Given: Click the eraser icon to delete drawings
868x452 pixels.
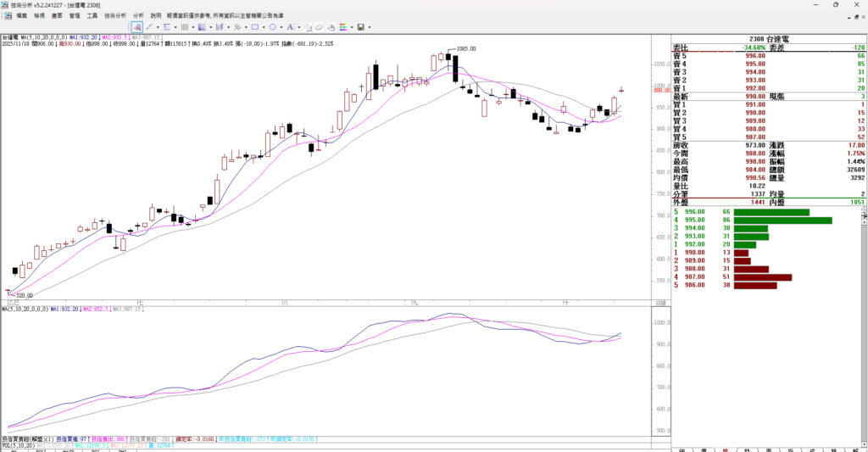Looking at the screenshot, I should coord(319,27).
